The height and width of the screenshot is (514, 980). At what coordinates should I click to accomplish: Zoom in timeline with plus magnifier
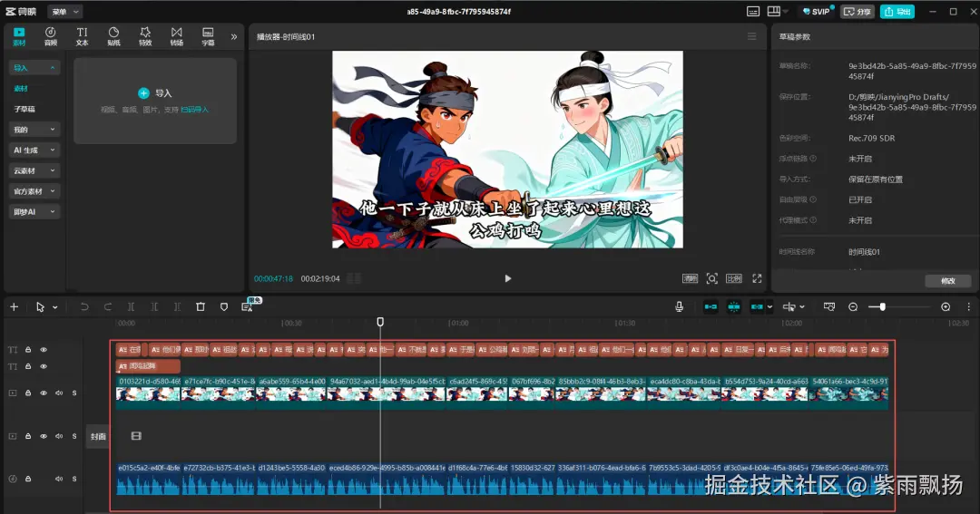[x=946, y=306]
